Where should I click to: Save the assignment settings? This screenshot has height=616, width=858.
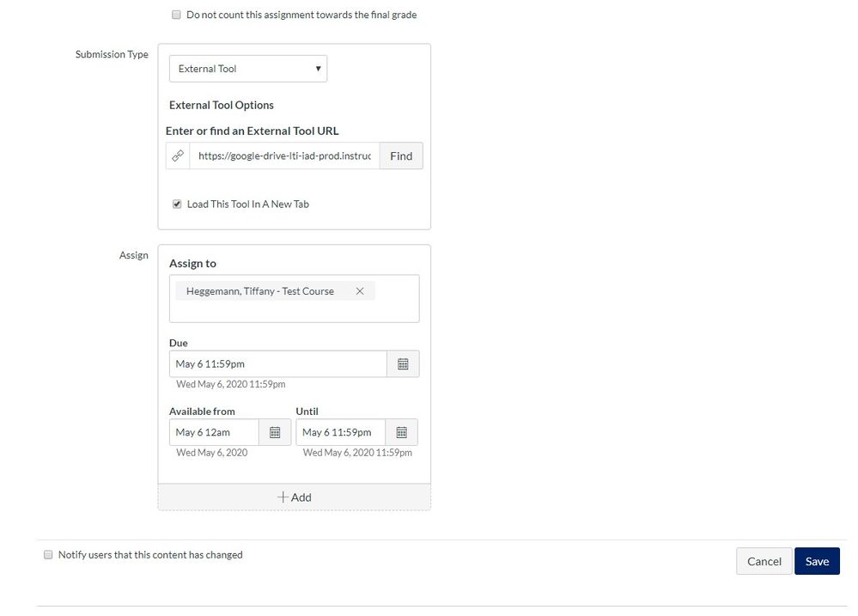pos(816,561)
